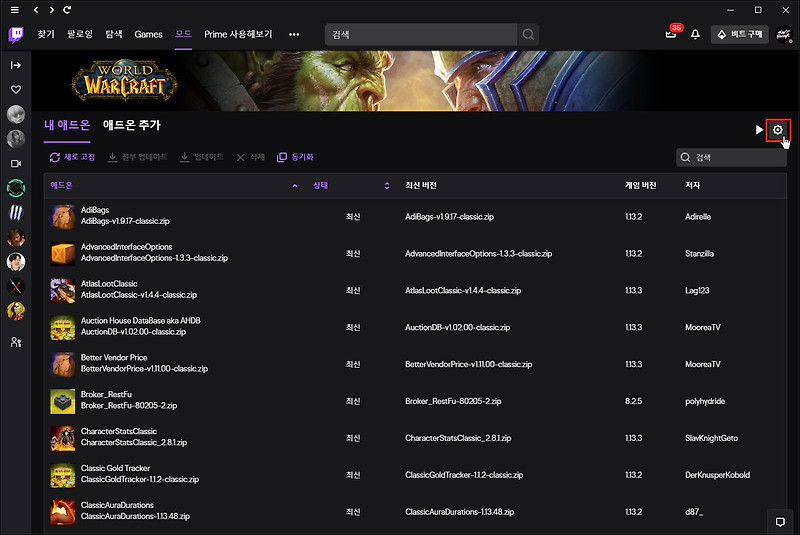Image resolution: width=800 pixels, height=535 pixels.
Task: Reload the page with the refresh icon
Action: [67, 10]
